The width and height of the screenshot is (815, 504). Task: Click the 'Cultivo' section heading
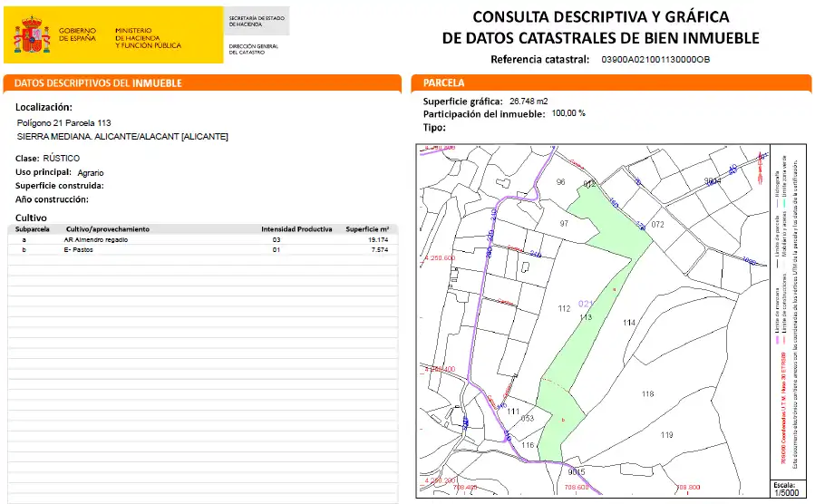[x=31, y=218]
